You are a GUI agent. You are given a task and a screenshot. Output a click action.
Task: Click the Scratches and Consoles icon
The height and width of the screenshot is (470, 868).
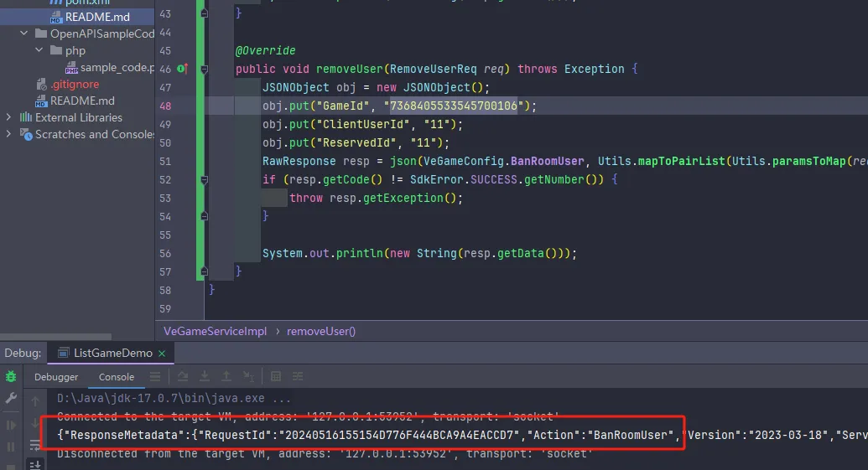pyautogui.click(x=26, y=134)
